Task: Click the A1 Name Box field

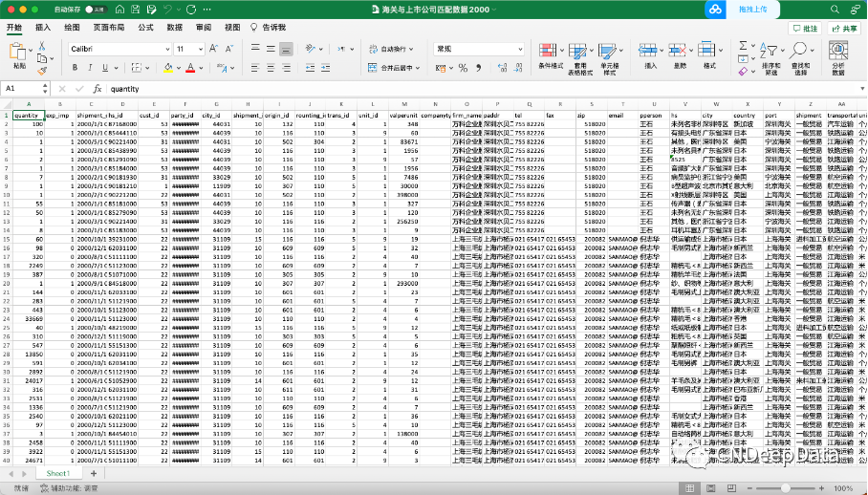Action: point(22,89)
